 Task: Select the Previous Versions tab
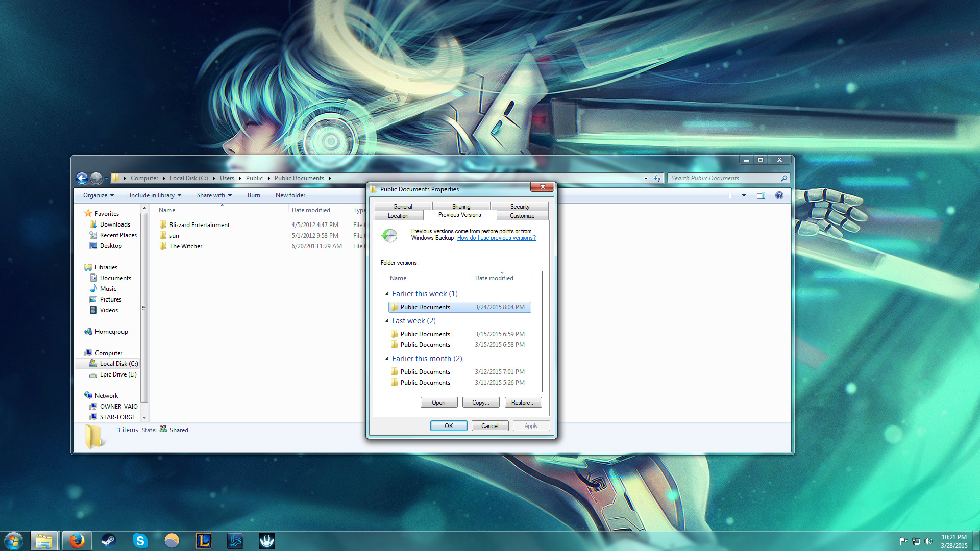pos(460,215)
